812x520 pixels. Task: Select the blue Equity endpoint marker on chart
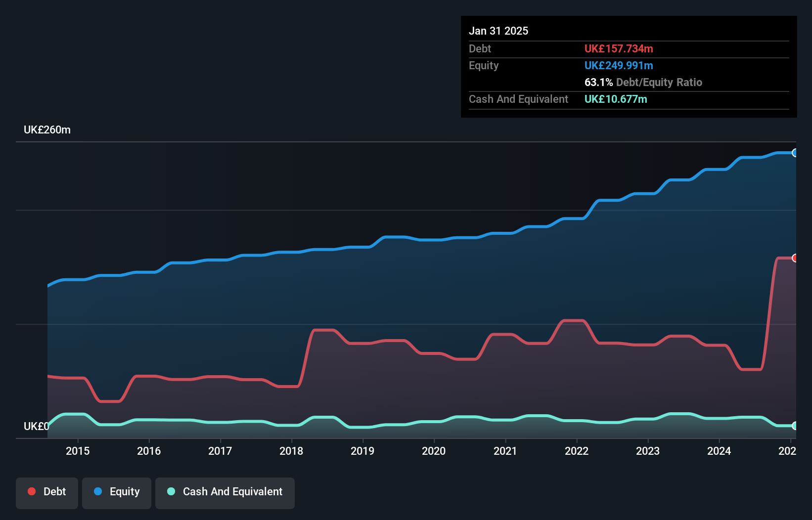coord(795,153)
